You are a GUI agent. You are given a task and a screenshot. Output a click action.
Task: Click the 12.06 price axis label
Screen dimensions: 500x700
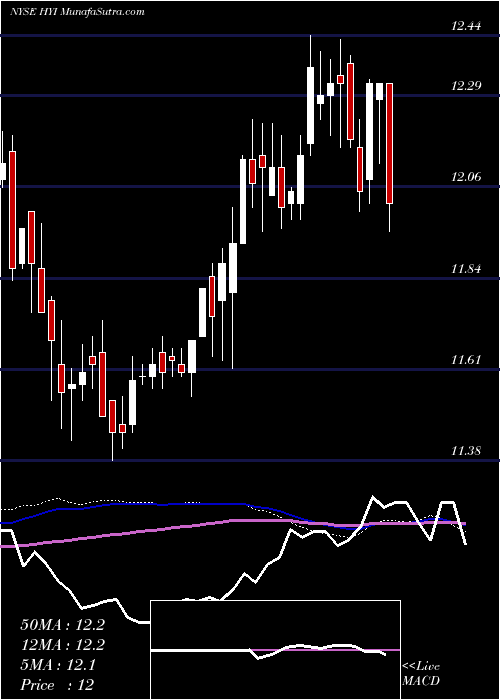click(x=466, y=177)
